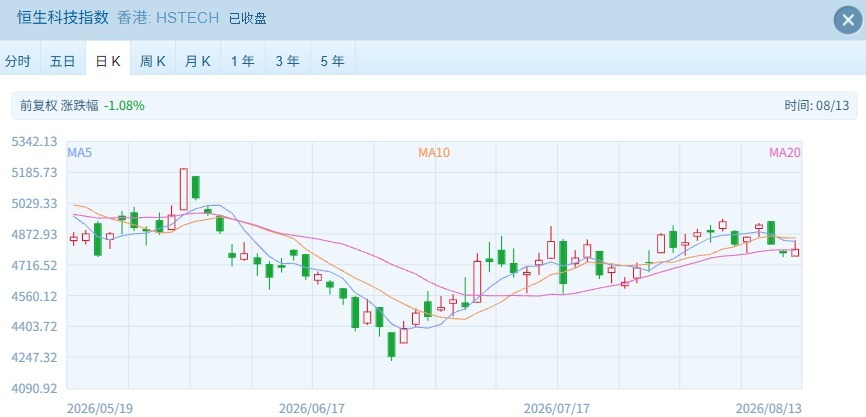Click the 4403.72 y-axis value
Image resolution: width=866 pixels, height=417 pixels.
[x=34, y=326]
